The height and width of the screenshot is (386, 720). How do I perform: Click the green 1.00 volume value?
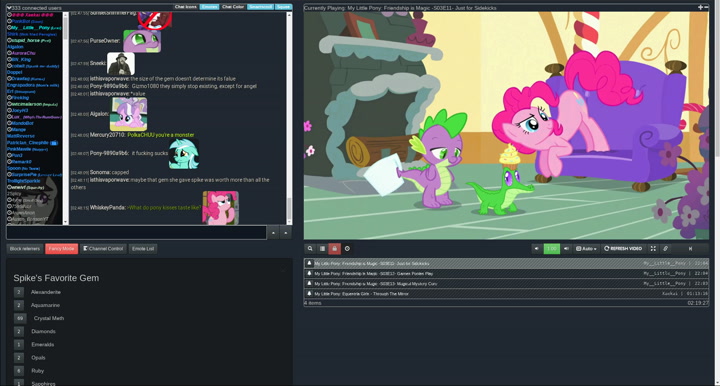[551, 248]
